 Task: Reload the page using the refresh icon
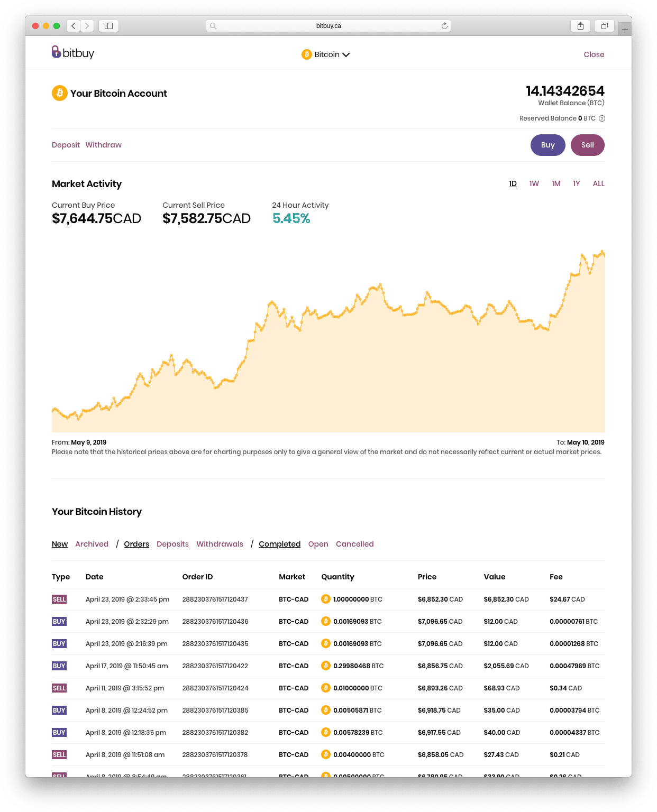[x=444, y=26]
